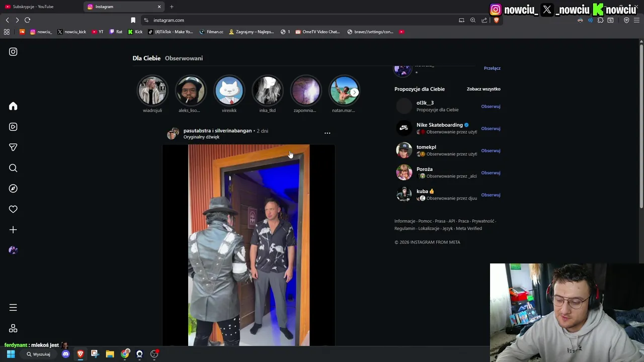Create new post with plus icon
Viewport: 644px width, 362px height.
tap(13, 230)
